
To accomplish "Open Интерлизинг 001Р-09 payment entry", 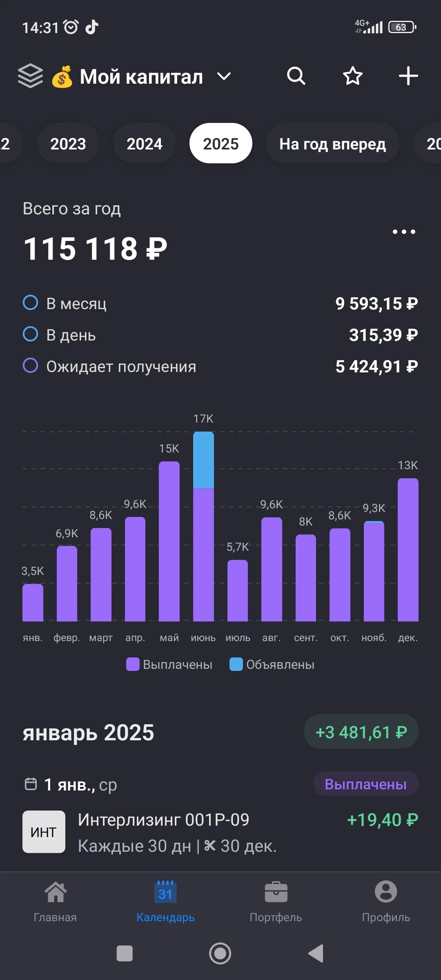I will (220, 832).
